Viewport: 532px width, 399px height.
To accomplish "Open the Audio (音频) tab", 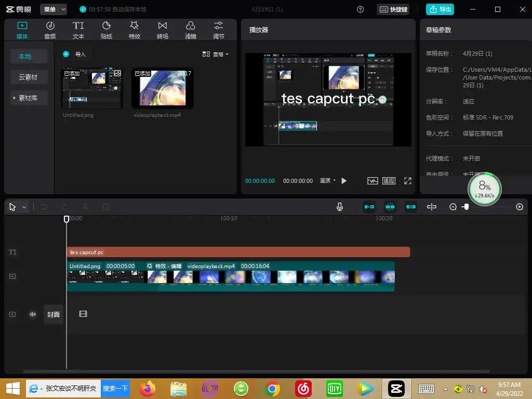I will [50, 30].
